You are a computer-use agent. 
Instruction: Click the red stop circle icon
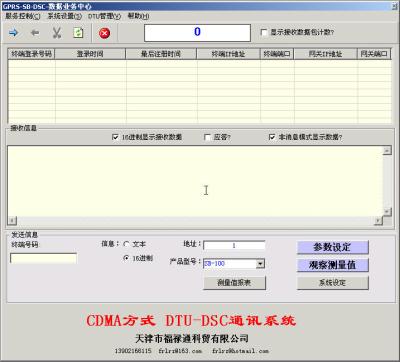tap(104, 33)
